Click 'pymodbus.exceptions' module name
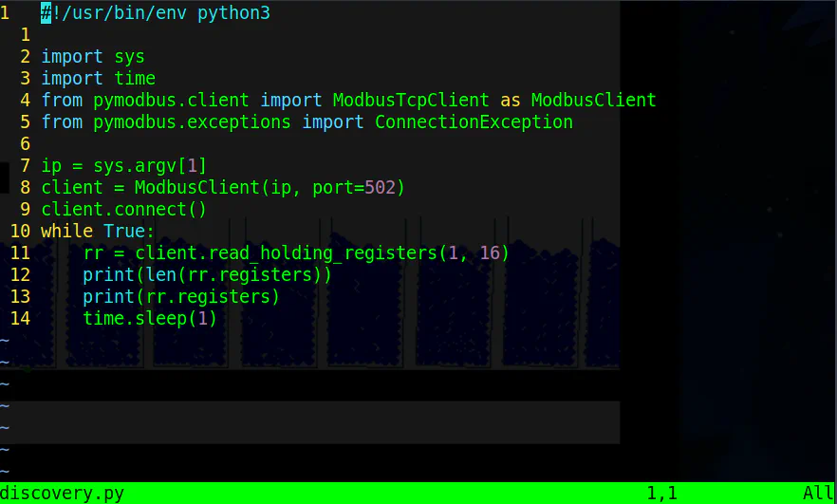Image resolution: width=837 pixels, height=504 pixels. 192,122
